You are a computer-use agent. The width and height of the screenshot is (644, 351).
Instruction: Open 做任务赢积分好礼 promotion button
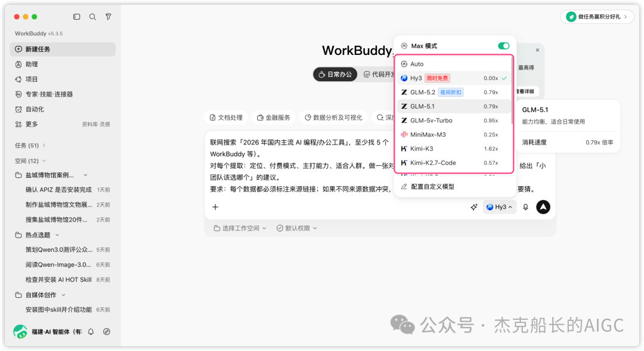pos(597,17)
